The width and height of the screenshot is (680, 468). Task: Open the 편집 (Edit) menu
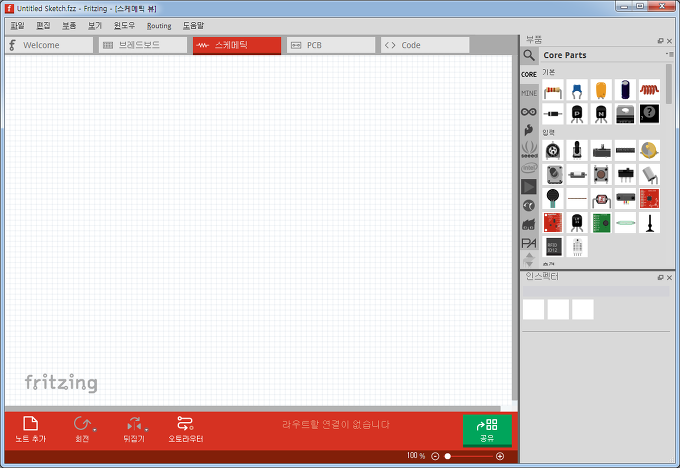click(43, 26)
